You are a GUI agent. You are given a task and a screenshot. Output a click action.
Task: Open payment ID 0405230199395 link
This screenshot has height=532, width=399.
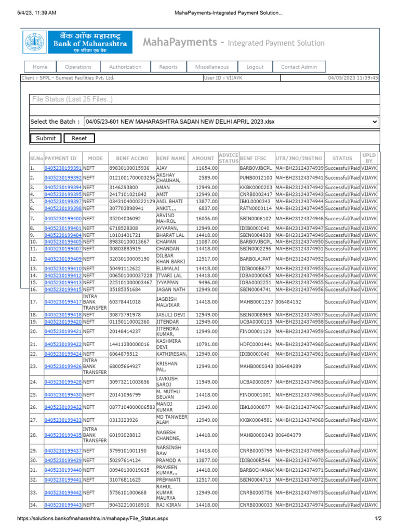pyautogui.click(x=63, y=194)
